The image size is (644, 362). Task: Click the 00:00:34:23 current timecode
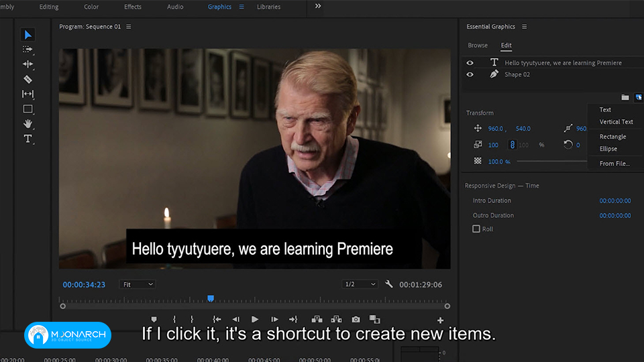click(x=84, y=284)
